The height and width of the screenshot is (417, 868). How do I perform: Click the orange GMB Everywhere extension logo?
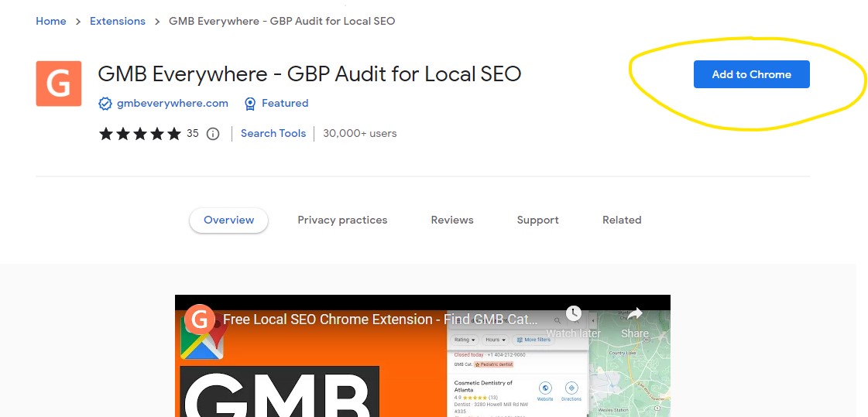click(59, 84)
